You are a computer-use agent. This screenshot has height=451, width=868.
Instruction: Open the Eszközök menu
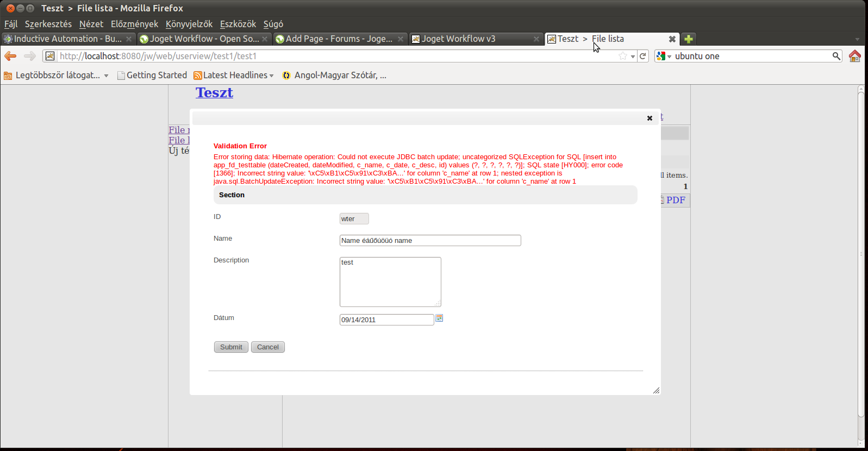click(238, 24)
